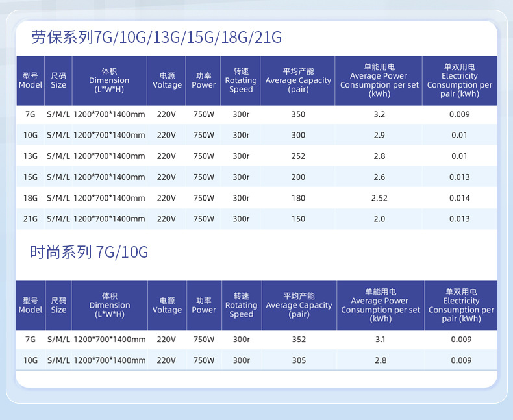Click average capacity value 180

coord(298,198)
